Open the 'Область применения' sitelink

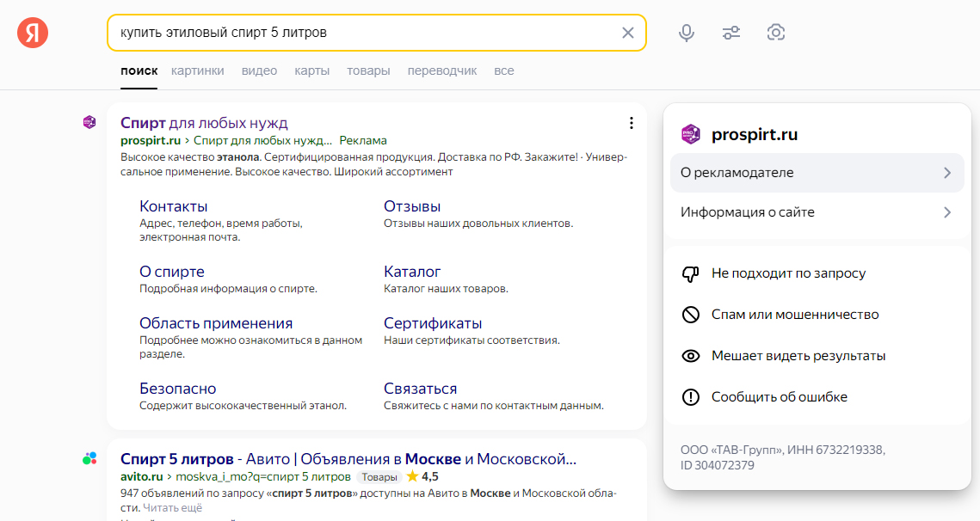coord(216,323)
